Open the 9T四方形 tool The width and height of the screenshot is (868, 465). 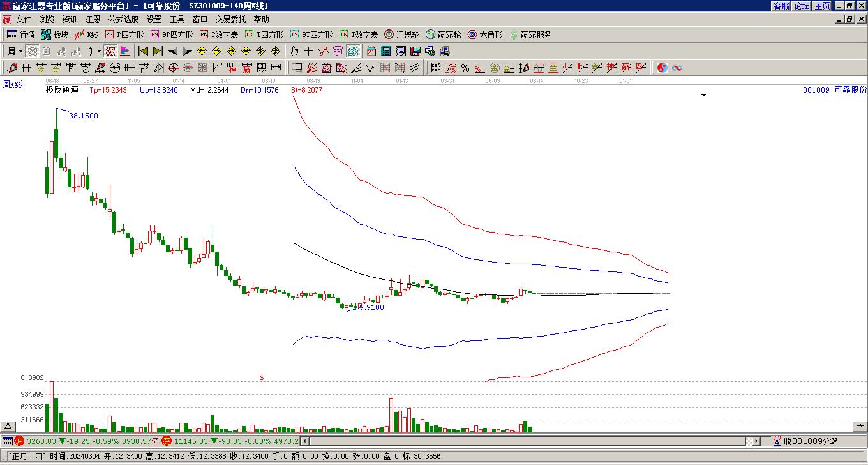point(311,34)
